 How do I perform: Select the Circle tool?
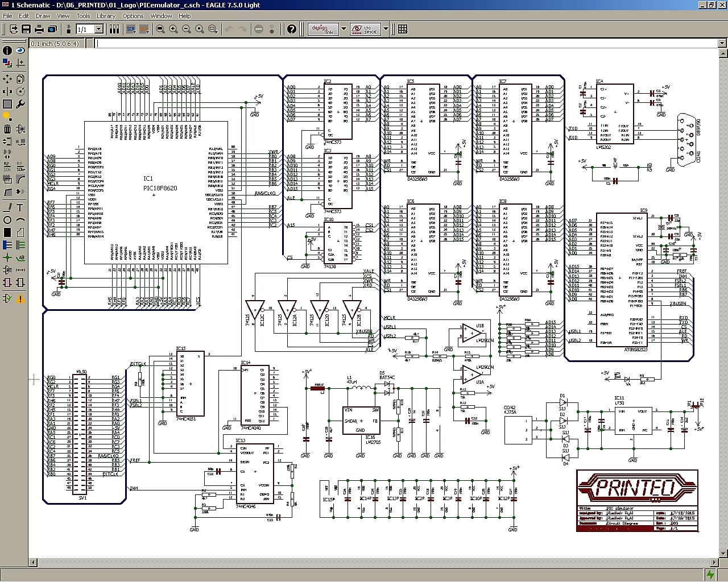[x=7, y=219]
